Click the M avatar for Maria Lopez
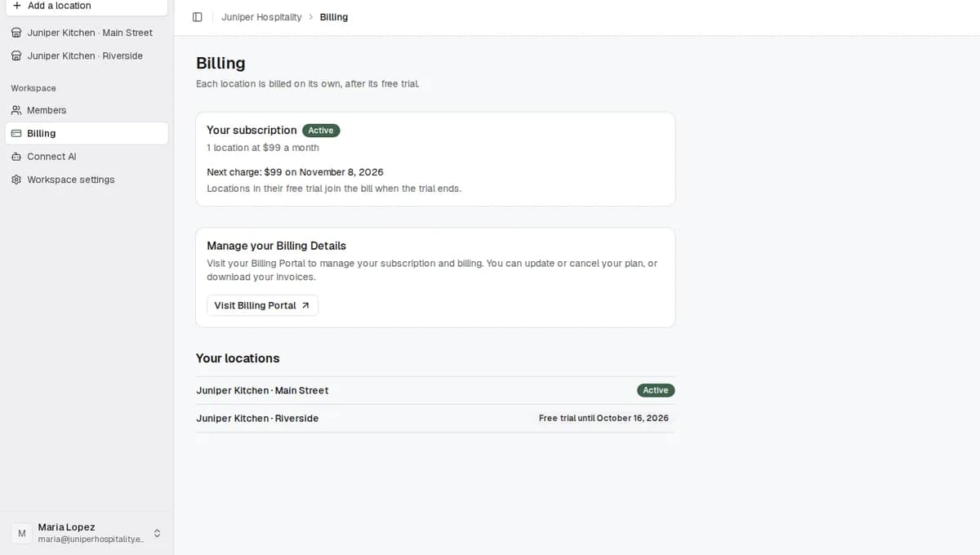The height and width of the screenshot is (555, 980). click(x=21, y=533)
